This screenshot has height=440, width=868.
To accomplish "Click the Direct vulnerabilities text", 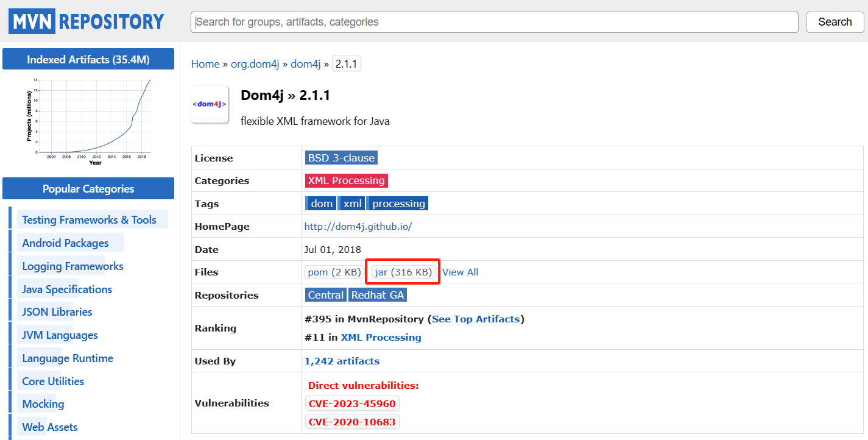I will (364, 385).
